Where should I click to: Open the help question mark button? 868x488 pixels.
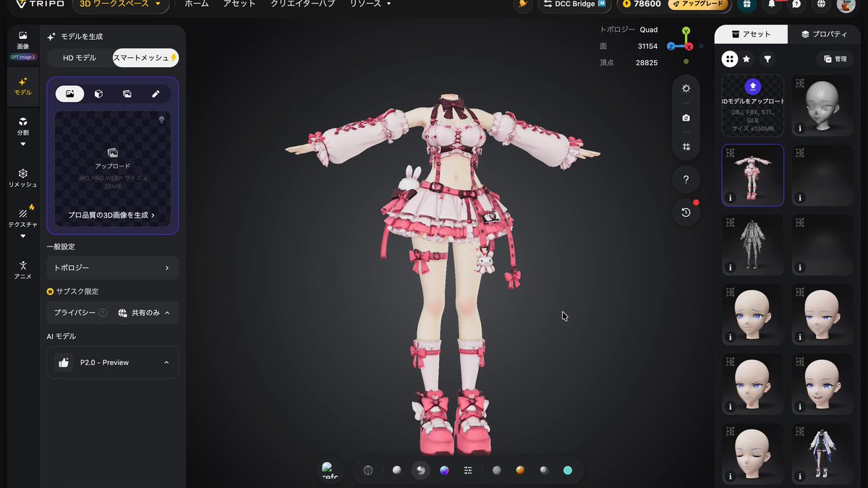pos(686,179)
